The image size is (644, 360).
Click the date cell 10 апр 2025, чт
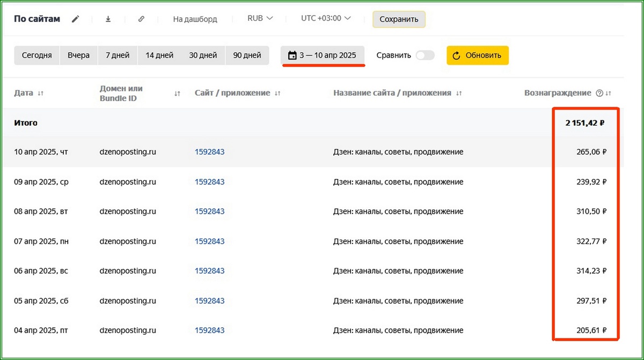coord(41,152)
